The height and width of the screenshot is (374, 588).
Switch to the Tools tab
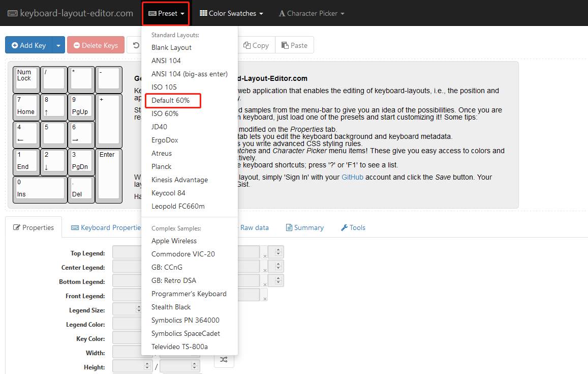[x=353, y=227]
